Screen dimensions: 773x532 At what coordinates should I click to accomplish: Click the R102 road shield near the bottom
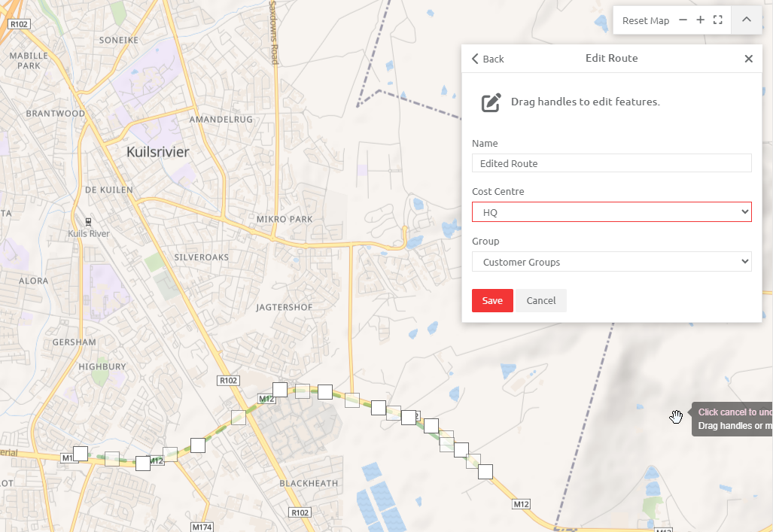299,512
